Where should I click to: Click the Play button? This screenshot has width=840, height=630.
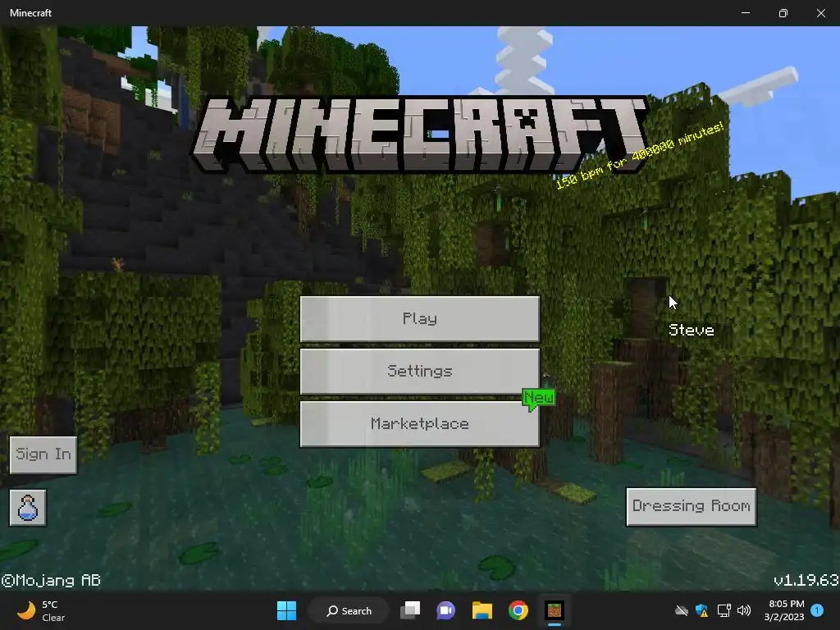[x=419, y=319]
